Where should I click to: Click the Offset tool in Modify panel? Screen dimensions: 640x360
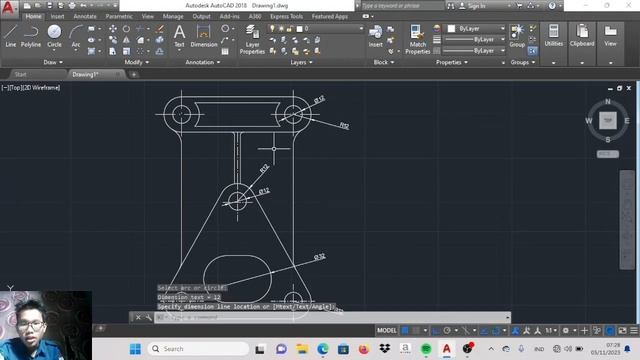(160, 51)
